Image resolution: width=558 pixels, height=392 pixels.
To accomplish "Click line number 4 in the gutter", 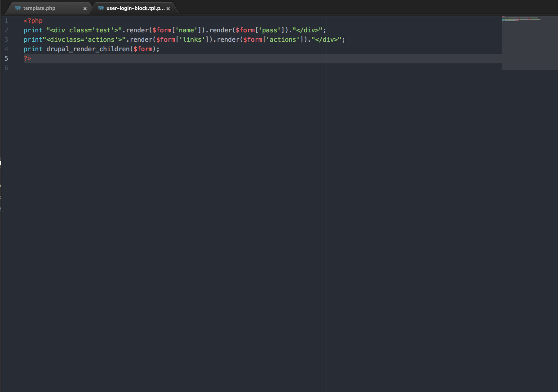I will click(x=6, y=49).
